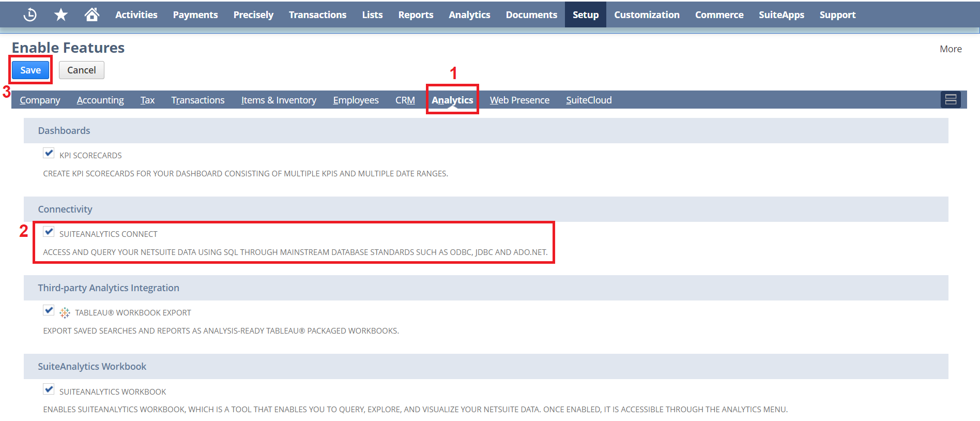
Task: Open the Shortcuts star icon
Action: pyautogui.click(x=61, y=15)
